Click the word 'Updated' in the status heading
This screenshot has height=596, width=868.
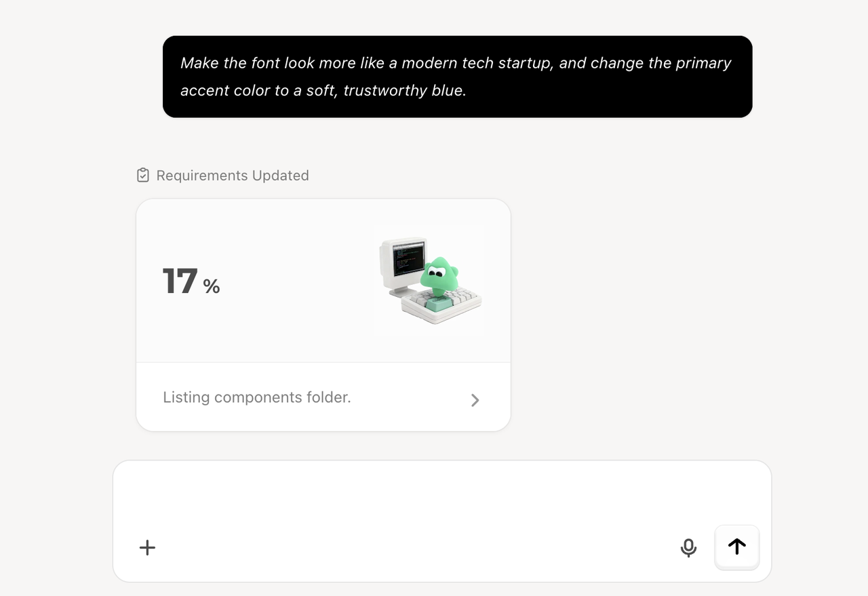click(280, 176)
